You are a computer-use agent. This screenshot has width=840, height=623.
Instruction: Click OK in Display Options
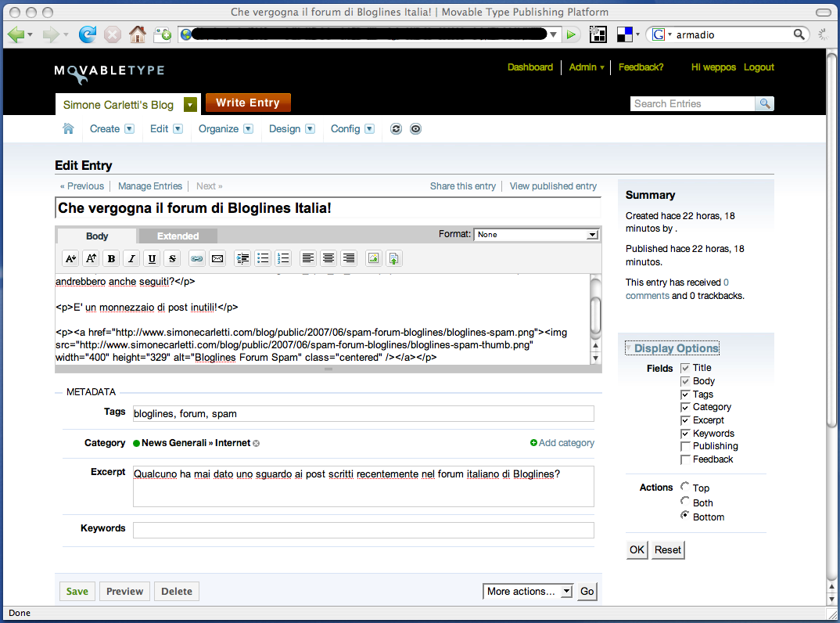point(637,550)
